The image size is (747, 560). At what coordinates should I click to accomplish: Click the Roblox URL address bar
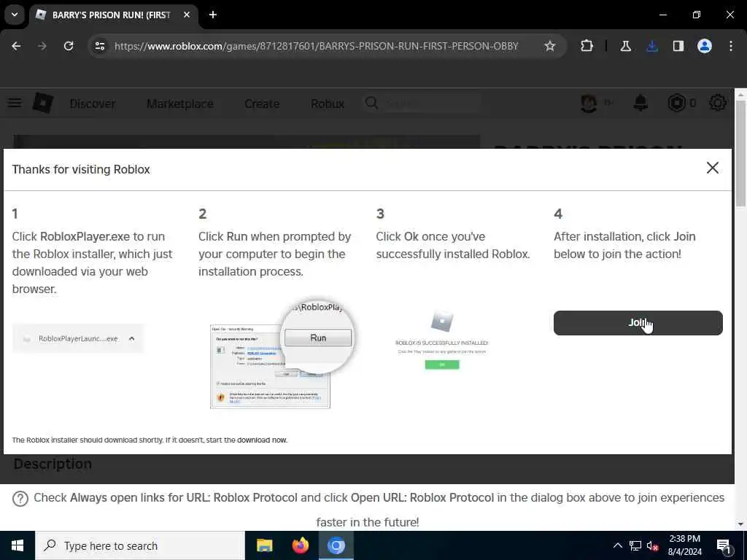pyautogui.click(x=316, y=46)
